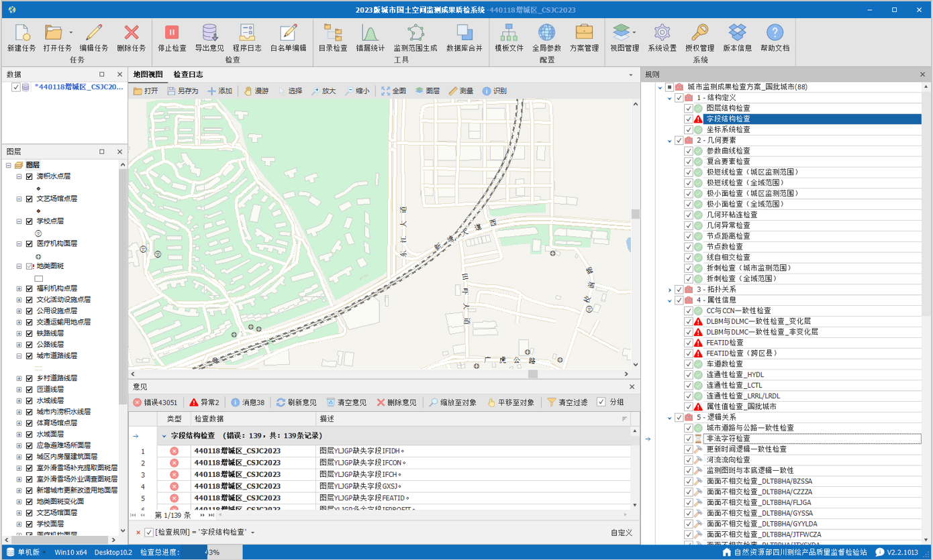Click 监测范围生成 tool icon
The width and height of the screenshot is (933, 560).
click(x=415, y=32)
